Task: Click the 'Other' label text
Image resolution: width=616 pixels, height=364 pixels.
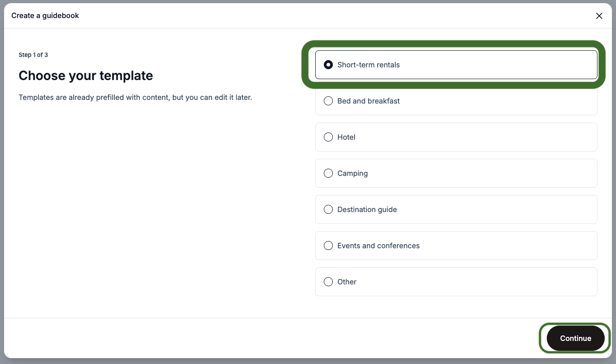Action: click(x=347, y=282)
